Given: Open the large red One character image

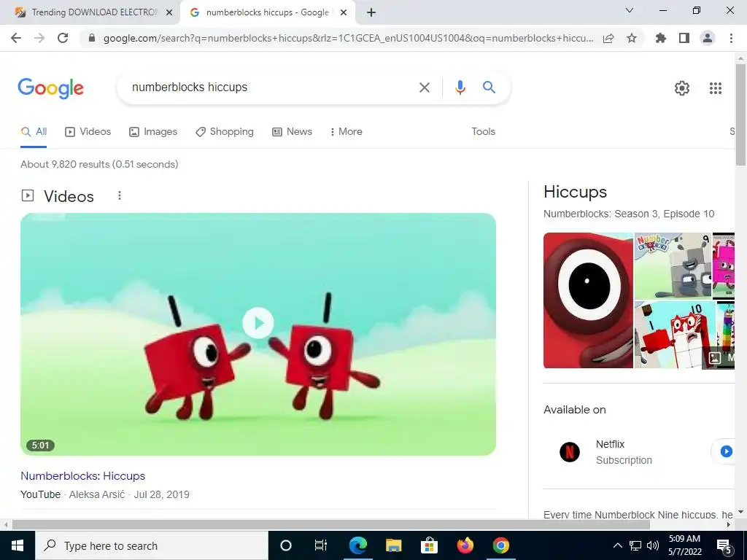Looking at the screenshot, I should [x=588, y=300].
